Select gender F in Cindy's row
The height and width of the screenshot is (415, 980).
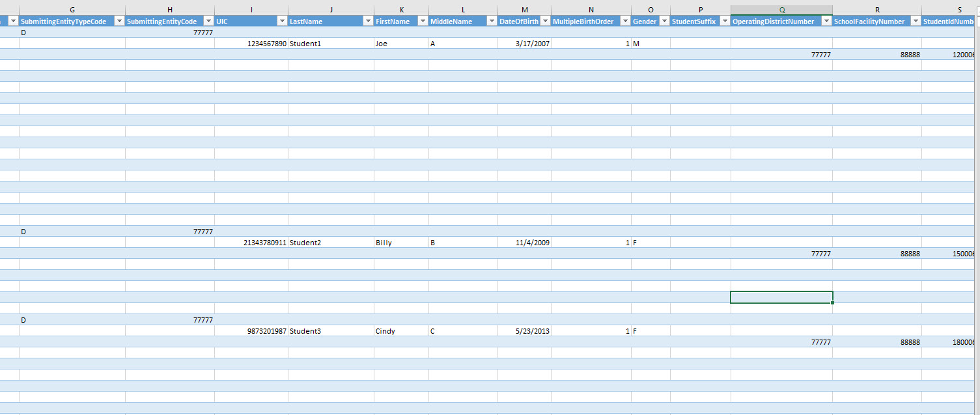point(651,331)
